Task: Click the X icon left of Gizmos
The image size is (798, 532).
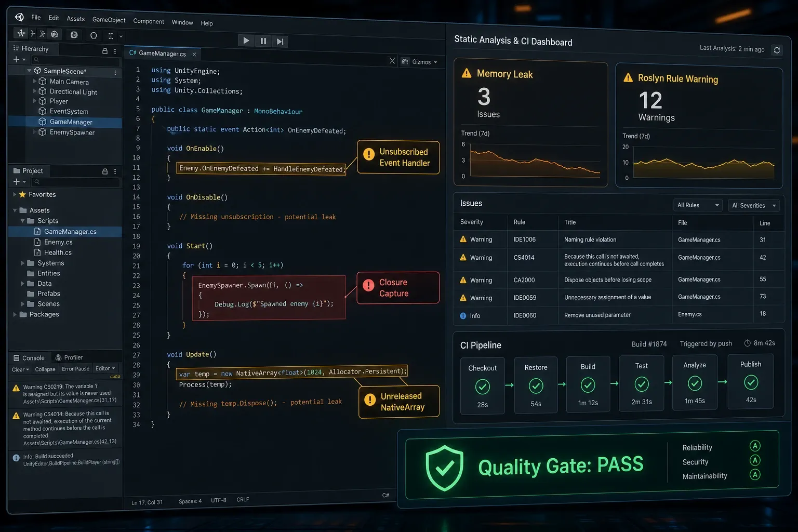Action: [x=392, y=61]
